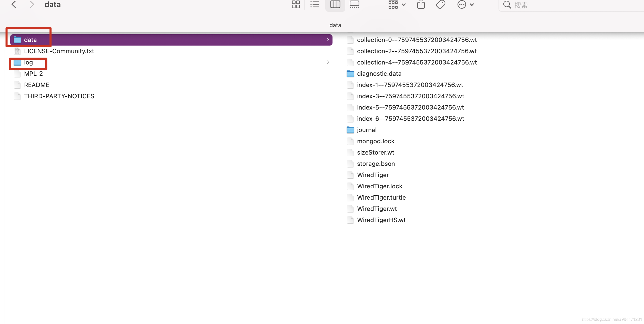
Task: Expand the log folder chevron
Action: click(x=328, y=62)
